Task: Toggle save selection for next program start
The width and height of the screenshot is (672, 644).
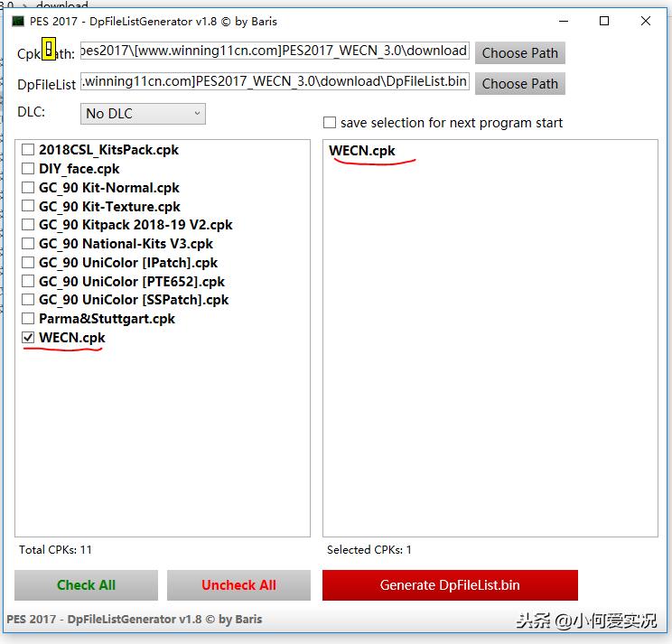Action: (x=330, y=123)
